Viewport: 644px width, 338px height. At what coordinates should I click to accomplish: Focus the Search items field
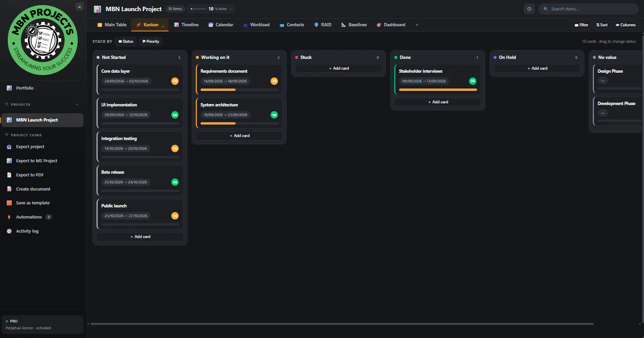[x=588, y=9]
